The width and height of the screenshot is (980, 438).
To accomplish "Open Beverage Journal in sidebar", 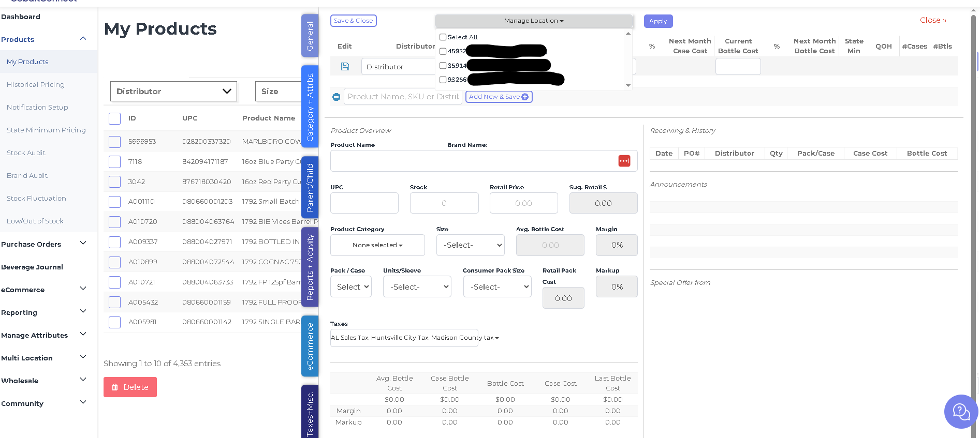I will point(32,267).
